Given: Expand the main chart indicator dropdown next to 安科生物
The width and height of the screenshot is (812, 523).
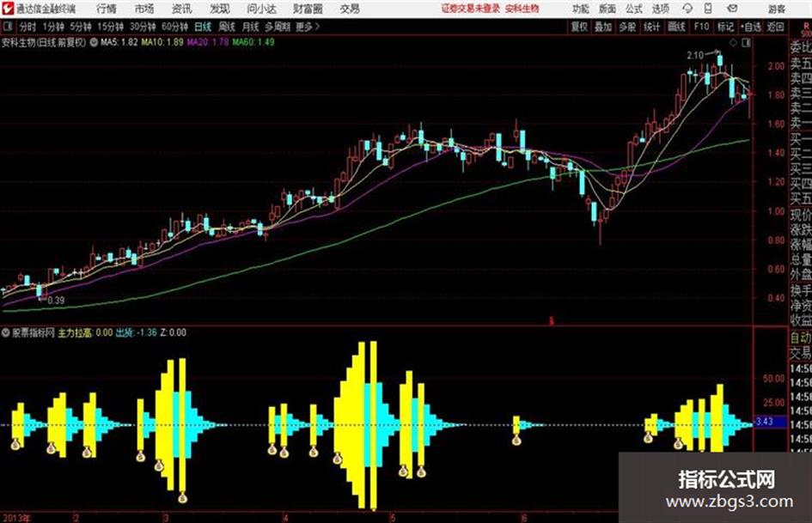Looking at the screenshot, I should [94, 42].
